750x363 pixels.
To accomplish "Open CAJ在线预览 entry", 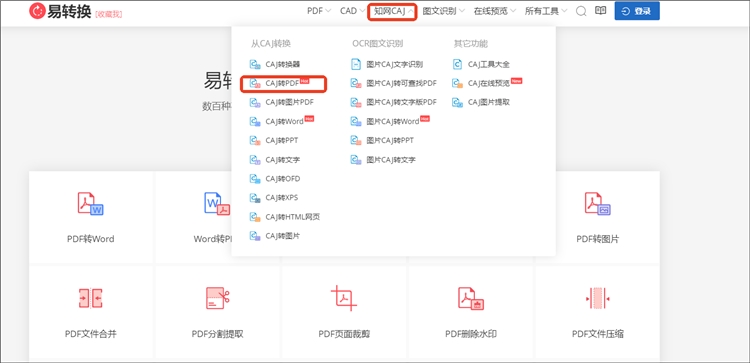I will pyautogui.click(x=487, y=83).
